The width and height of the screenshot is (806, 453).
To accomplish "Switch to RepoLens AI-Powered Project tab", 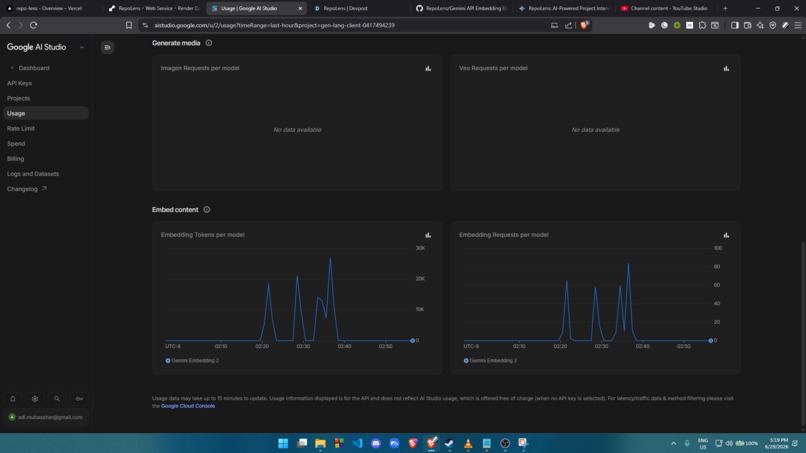I will click(564, 8).
